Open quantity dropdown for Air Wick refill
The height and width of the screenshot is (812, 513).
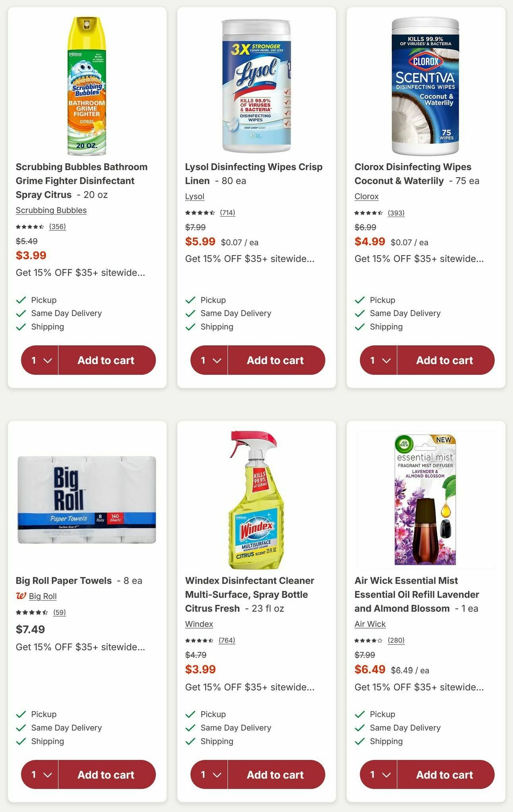tap(378, 775)
